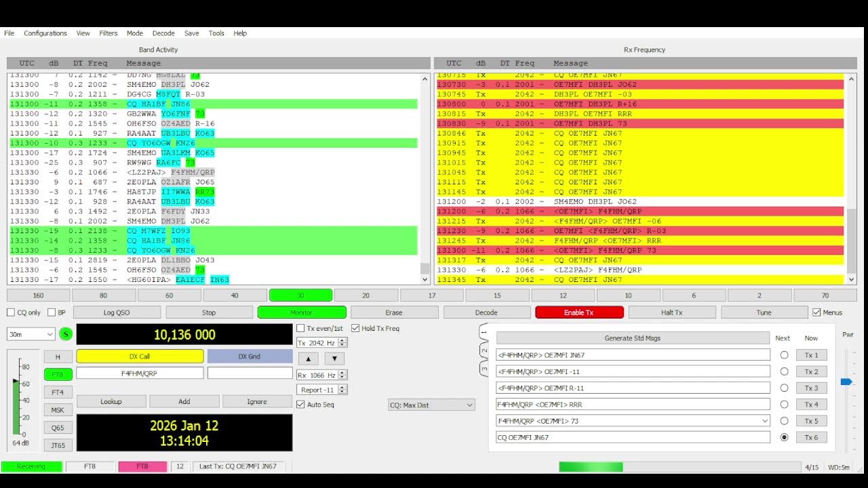Open the Filters menu
Viewport: 868px width, 488px height.
(x=108, y=33)
